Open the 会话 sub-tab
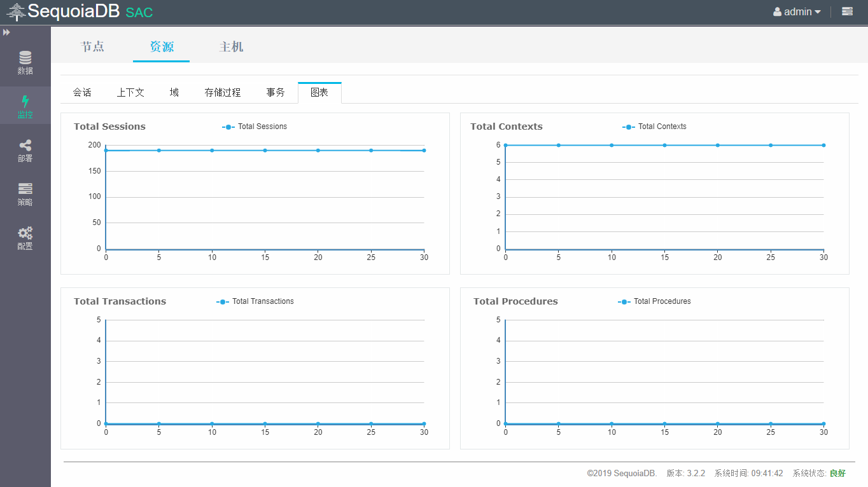This screenshot has height=487, width=868. [x=82, y=93]
